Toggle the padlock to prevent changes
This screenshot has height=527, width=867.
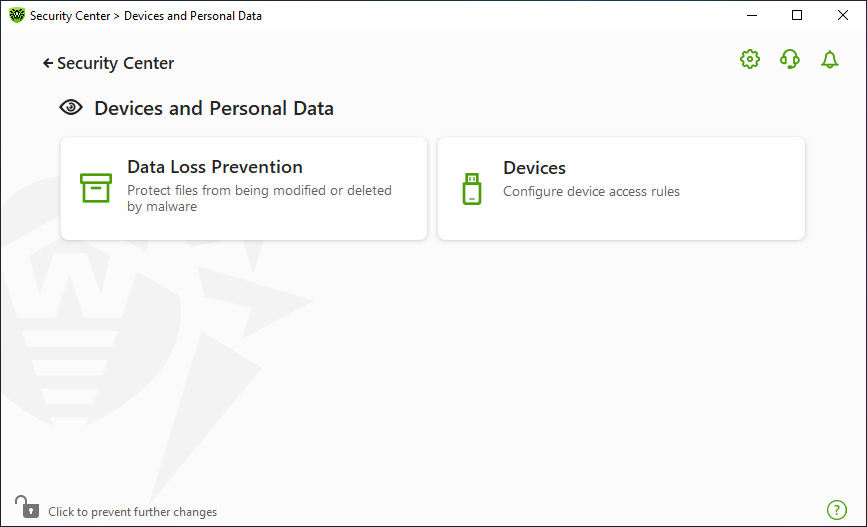[27, 507]
